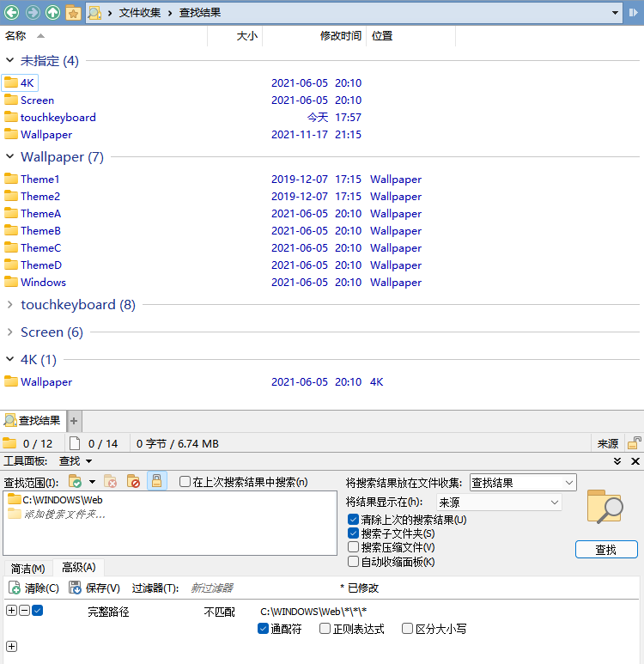Select the C:\WINDOWS\Web search folder entry

click(55, 500)
